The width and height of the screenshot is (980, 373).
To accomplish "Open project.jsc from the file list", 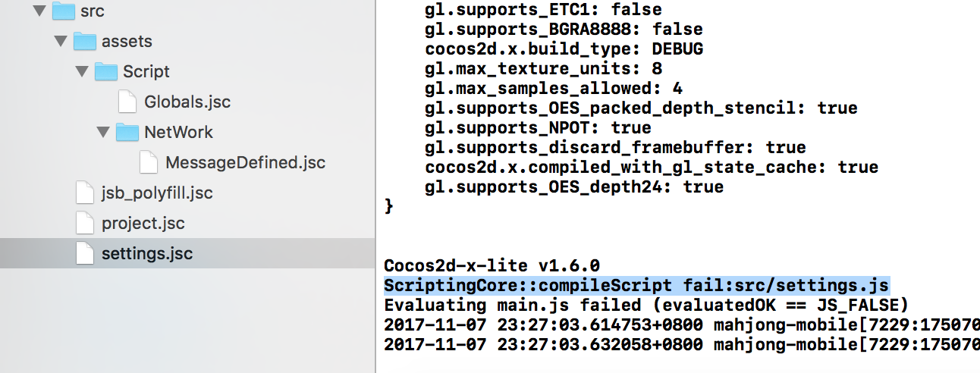I will (143, 223).
